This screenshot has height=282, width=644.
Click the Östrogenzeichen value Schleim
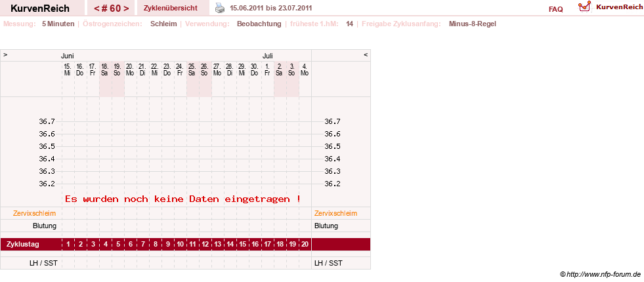pos(163,24)
